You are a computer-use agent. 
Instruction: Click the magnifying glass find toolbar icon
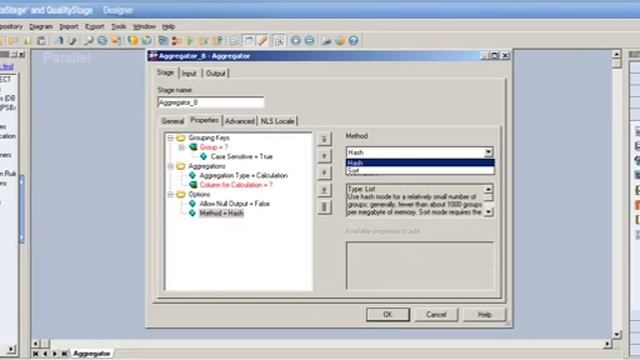point(88,40)
